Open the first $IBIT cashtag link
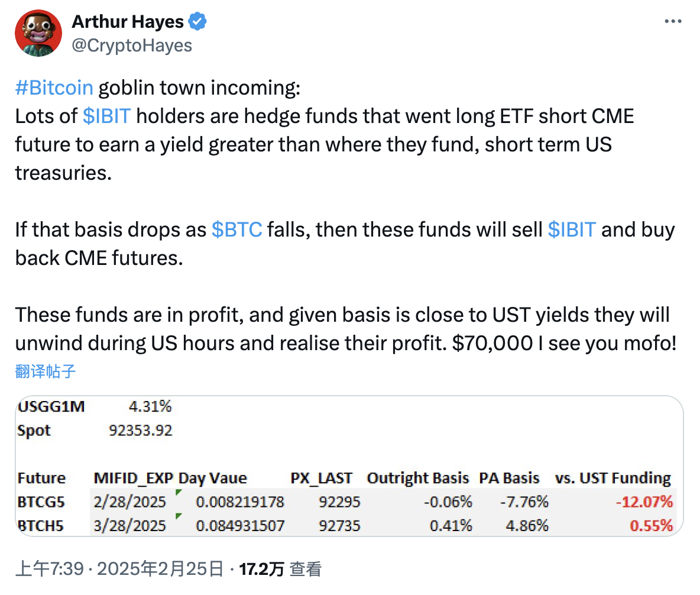 (x=106, y=115)
